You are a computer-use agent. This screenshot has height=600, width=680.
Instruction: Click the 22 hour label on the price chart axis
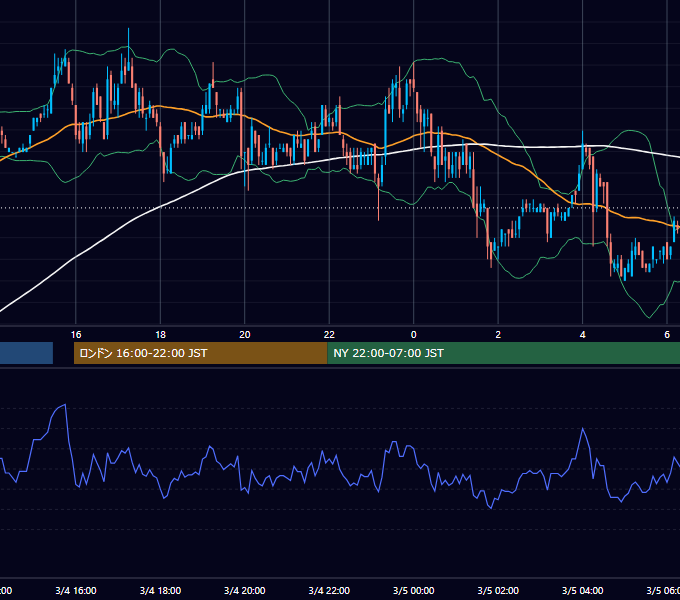coord(329,334)
